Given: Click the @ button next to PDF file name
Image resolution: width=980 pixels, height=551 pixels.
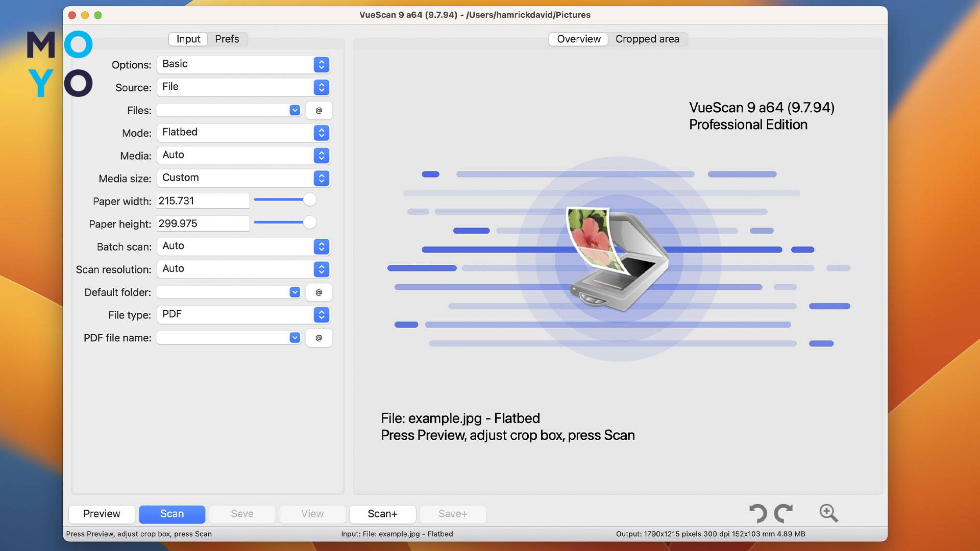Looking at the screenshot, I should pyautogui.click(x=319, y=338).
